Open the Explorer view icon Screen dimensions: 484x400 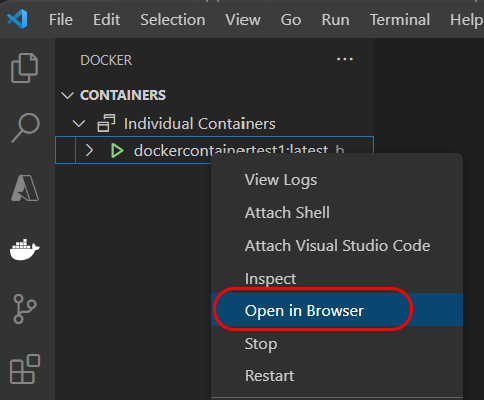coord(25,68)
